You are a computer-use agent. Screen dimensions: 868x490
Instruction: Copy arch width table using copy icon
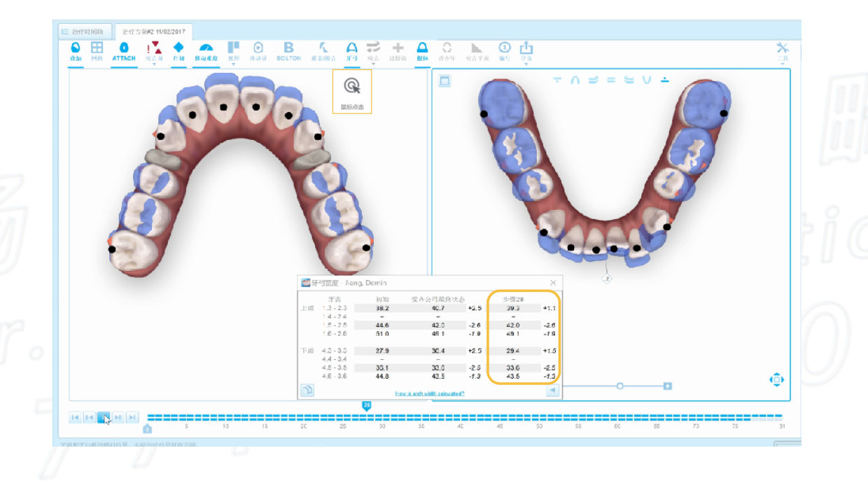pos(307,391)
